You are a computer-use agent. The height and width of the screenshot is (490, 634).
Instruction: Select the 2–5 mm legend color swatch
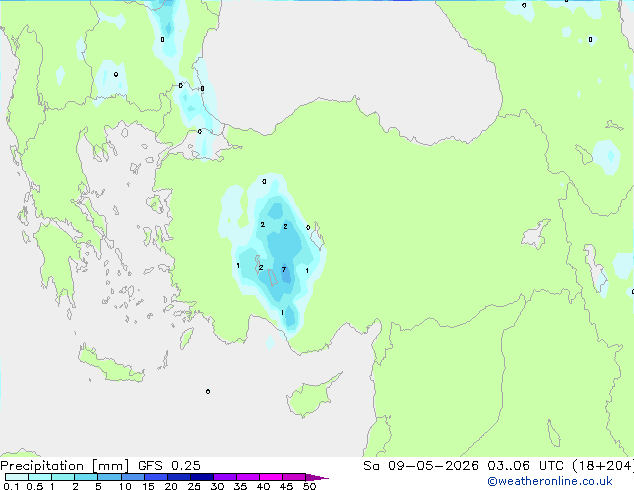[x=86, y=477]
